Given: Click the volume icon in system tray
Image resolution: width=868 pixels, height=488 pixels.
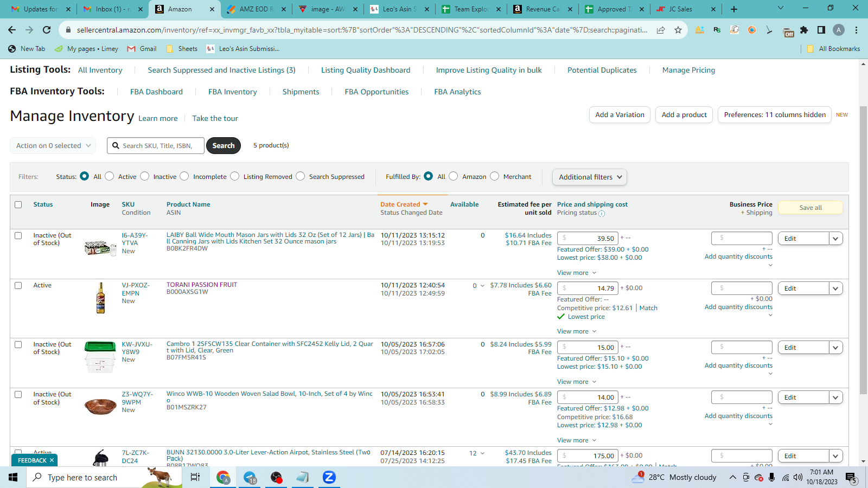Looking at the screenshot, I should point(797,478).
